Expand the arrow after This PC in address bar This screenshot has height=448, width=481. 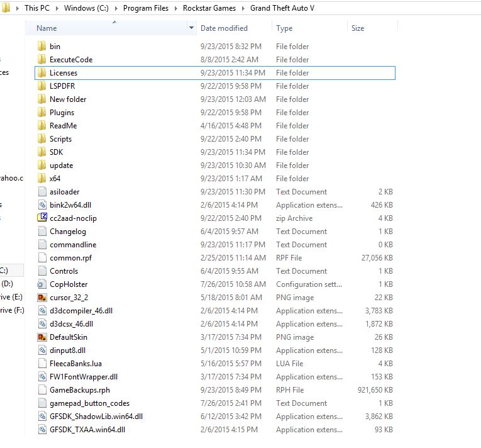(x=57, y=8)
